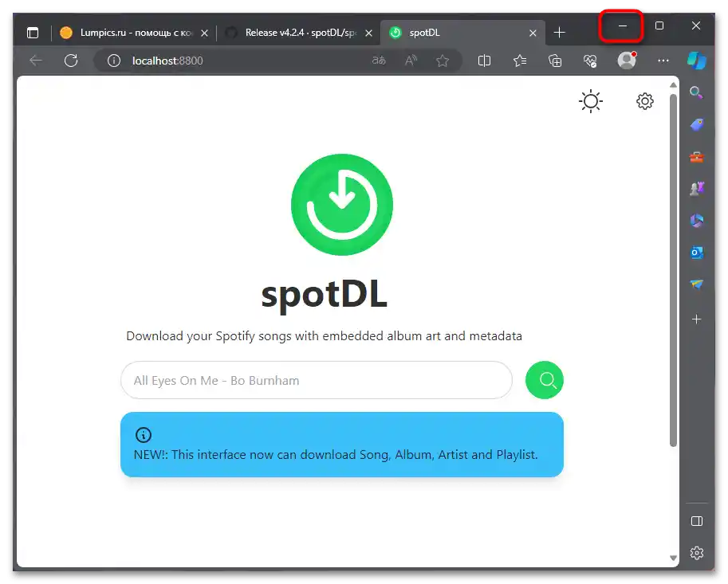Click the spotDL heading text

324,295
